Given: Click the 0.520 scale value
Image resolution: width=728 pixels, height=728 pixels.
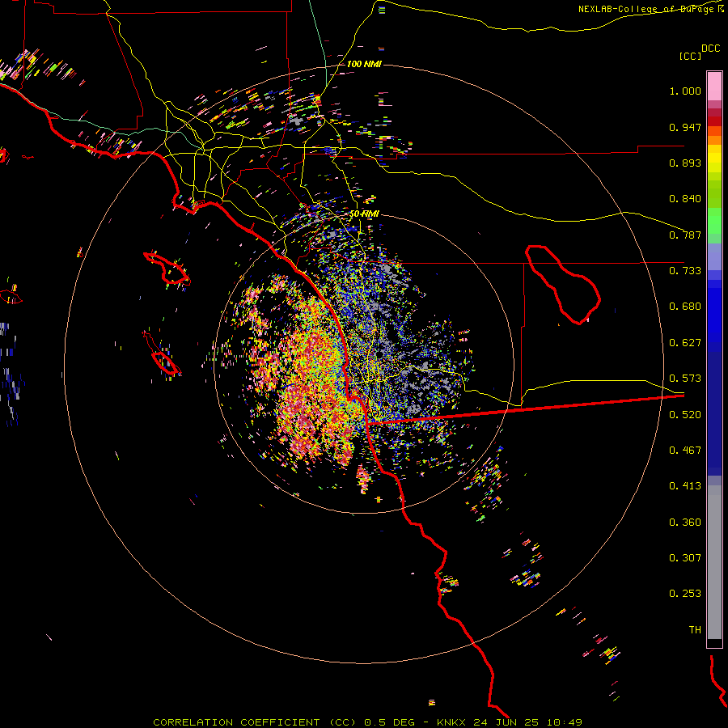Looking at the screenshot, I should (x=685, y=415).
